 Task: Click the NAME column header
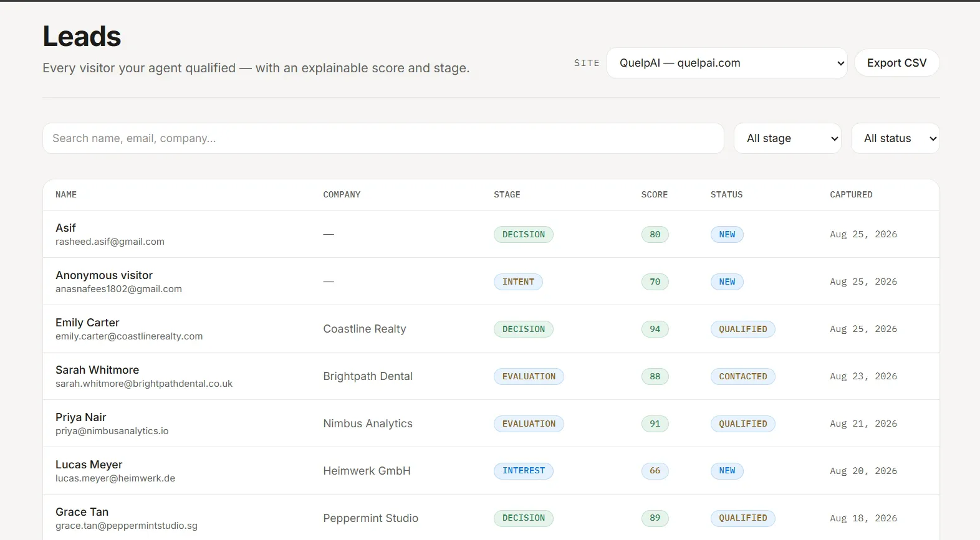(66, 194)
